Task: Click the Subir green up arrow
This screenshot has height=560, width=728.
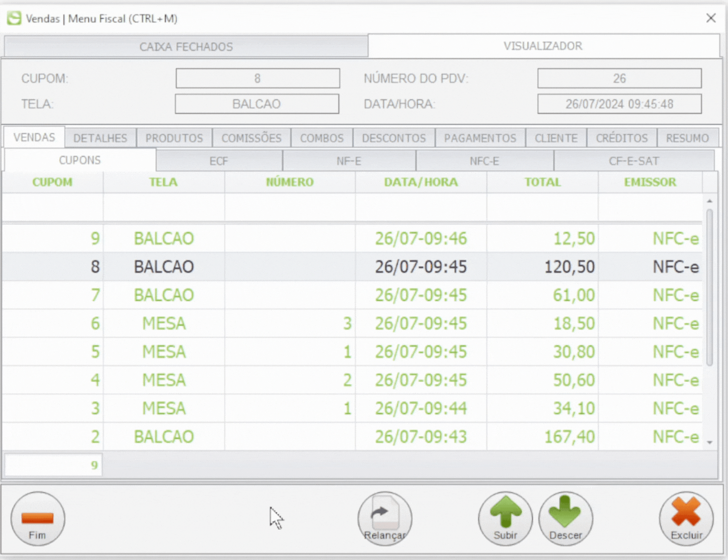Action: (x=505, y=518)
